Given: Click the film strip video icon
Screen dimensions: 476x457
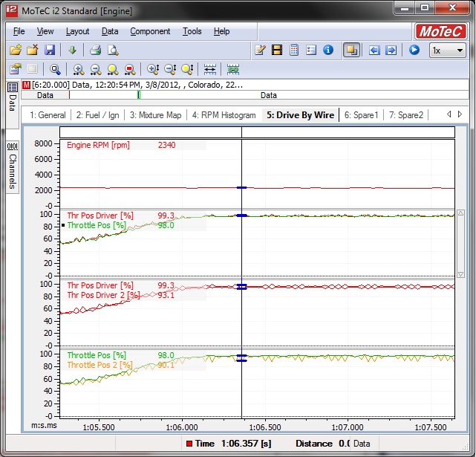Looking at the screenshot, I should tap(277, 50).
